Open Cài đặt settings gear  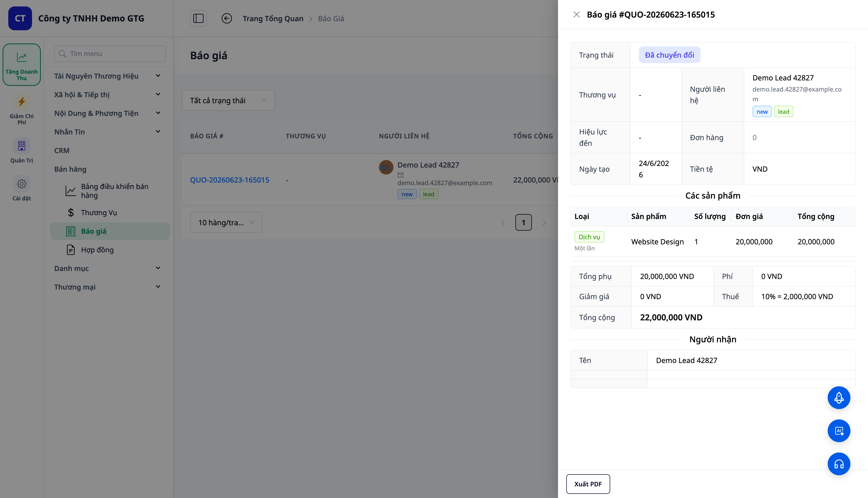pos(21,189)
